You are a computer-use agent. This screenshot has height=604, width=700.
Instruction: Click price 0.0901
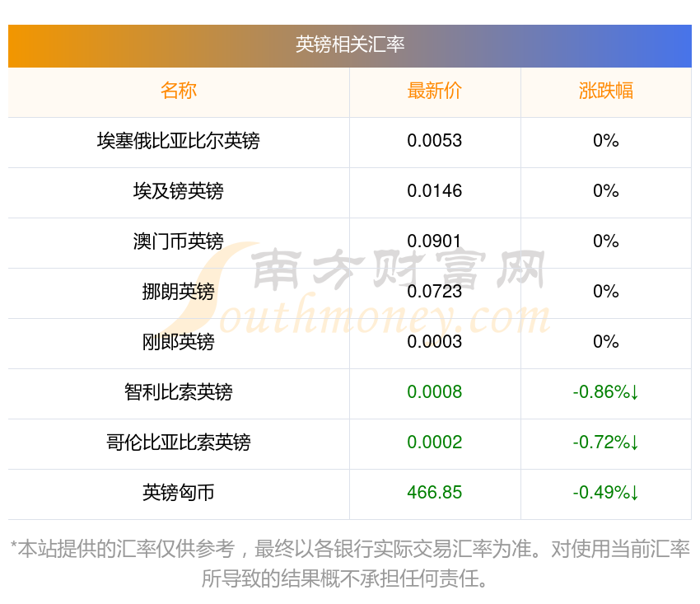pyautogui.click(x=434, y=241)
